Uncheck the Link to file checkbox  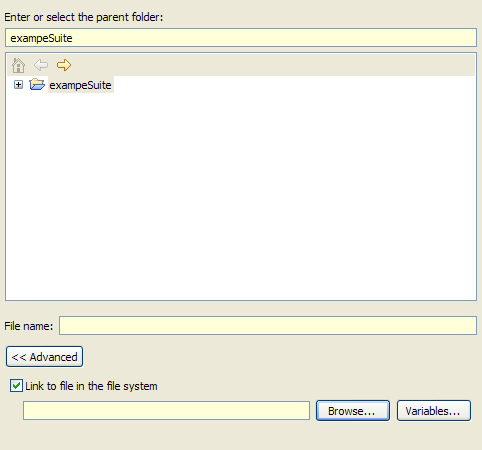(x=16, y=386)
